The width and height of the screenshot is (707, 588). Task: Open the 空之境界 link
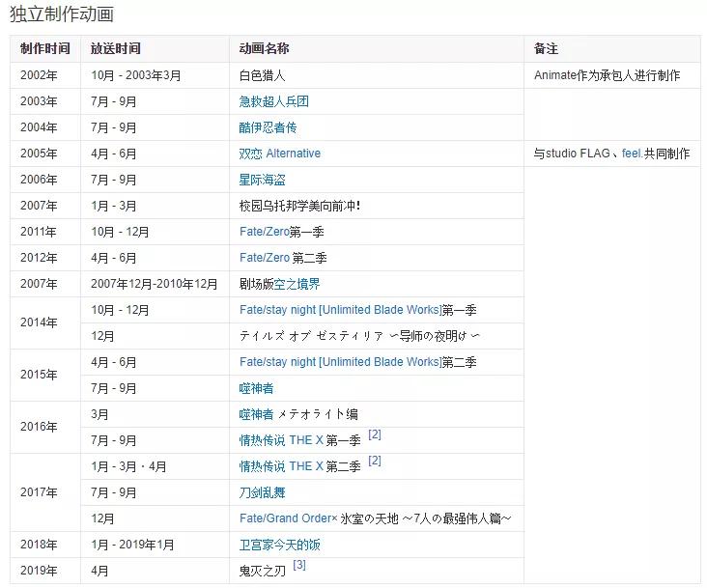(297, 284)
